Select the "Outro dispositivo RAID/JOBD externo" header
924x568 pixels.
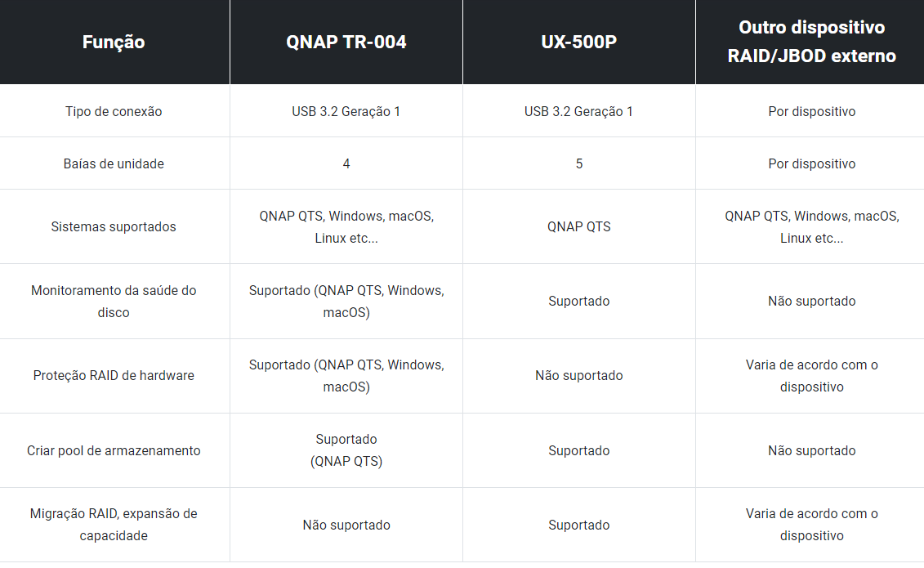tap(811, 42)
